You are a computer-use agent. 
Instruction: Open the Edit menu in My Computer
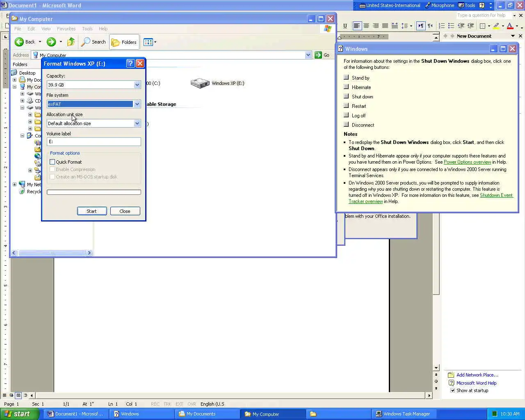31,29
